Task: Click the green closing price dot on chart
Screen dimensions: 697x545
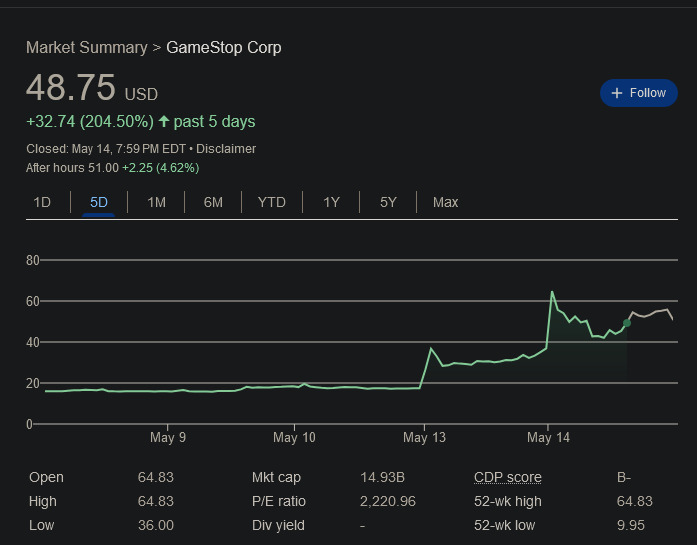Action: click(x=627, y=323)
